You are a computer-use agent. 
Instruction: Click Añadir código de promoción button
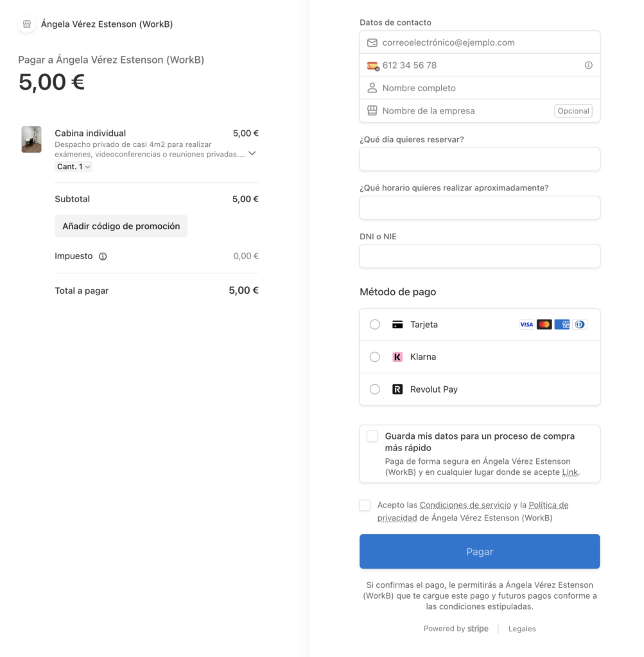121,226
